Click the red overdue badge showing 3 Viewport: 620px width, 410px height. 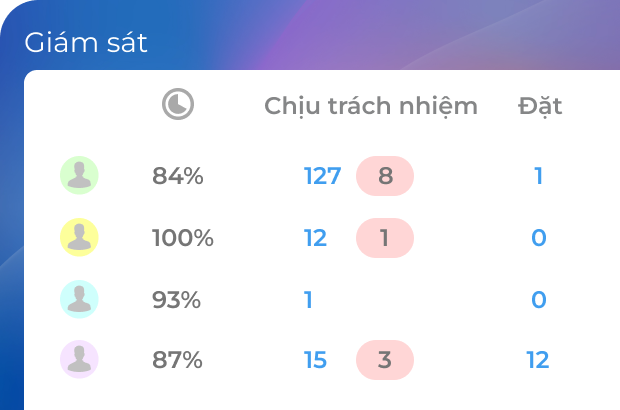(x=385, y=360)
